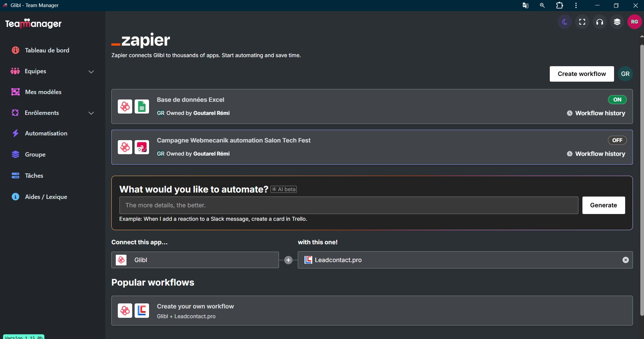Go to the Automatisation menu item
644x339 pixels.
pyautogui.click(x=46, y=133)
